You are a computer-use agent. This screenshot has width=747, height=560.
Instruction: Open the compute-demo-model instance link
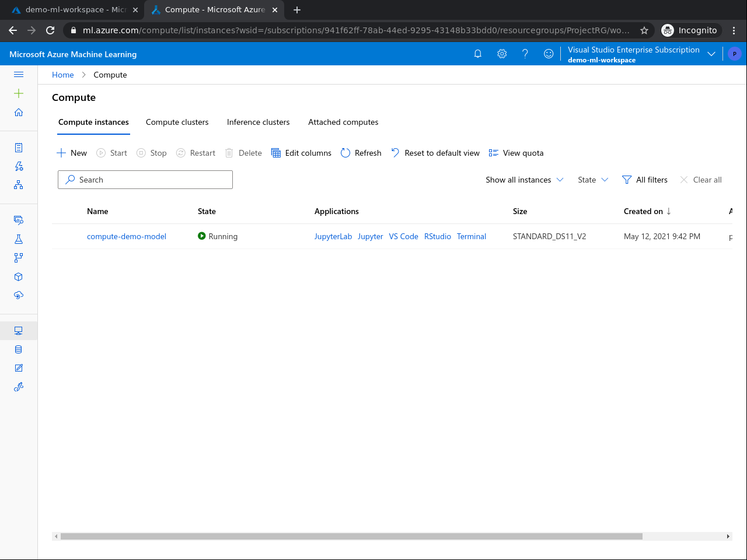(126, 236)
